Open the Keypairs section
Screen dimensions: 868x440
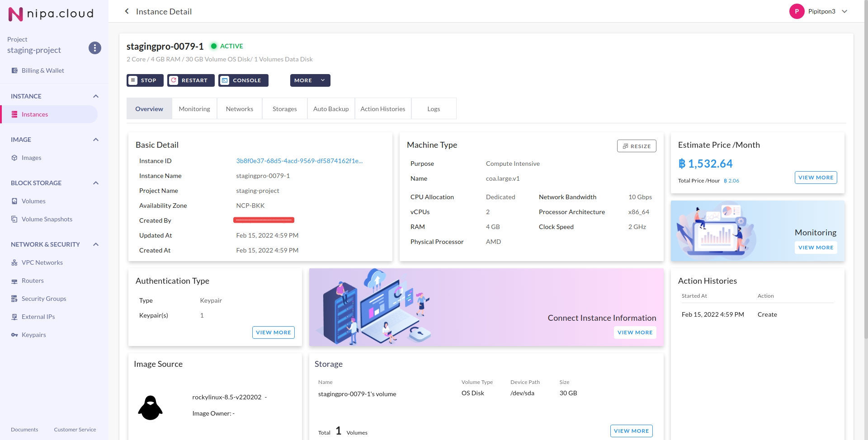coord(33,335)
